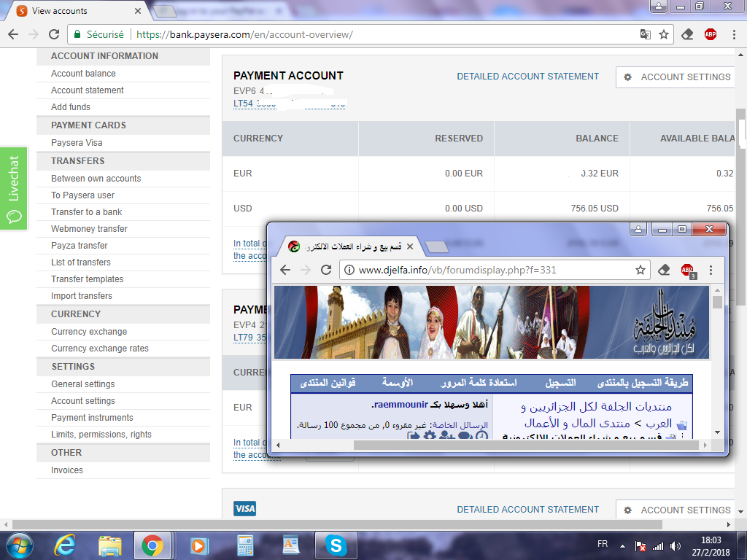The image size is (747, 560).
Task: Open Account balance in the sidebar
Action: coord(83,74)
